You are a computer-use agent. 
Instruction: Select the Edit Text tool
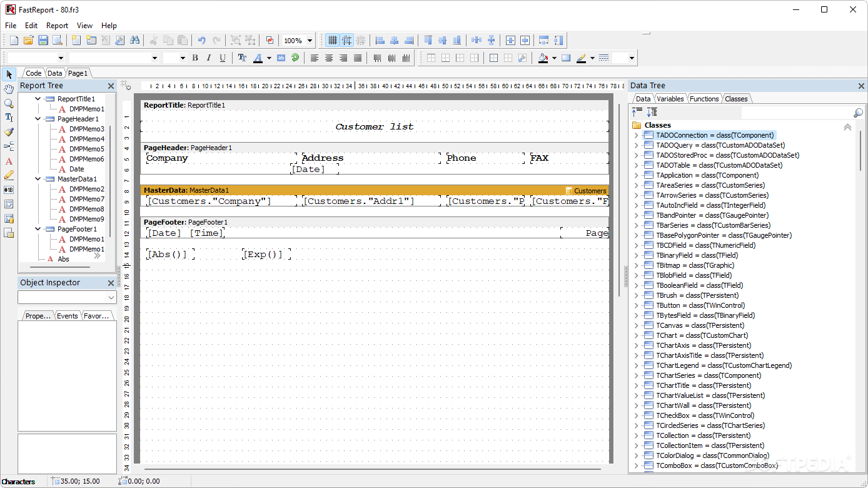click(9, 118)
